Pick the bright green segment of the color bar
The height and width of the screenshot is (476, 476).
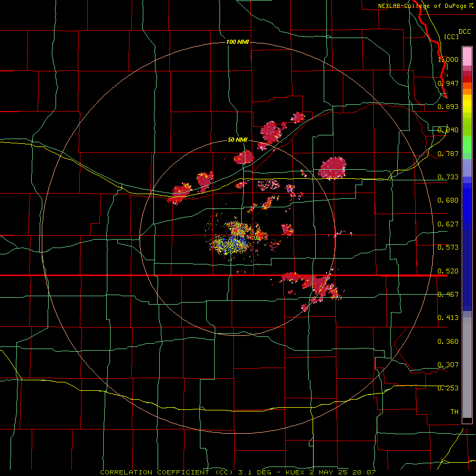tap(467, 144)
